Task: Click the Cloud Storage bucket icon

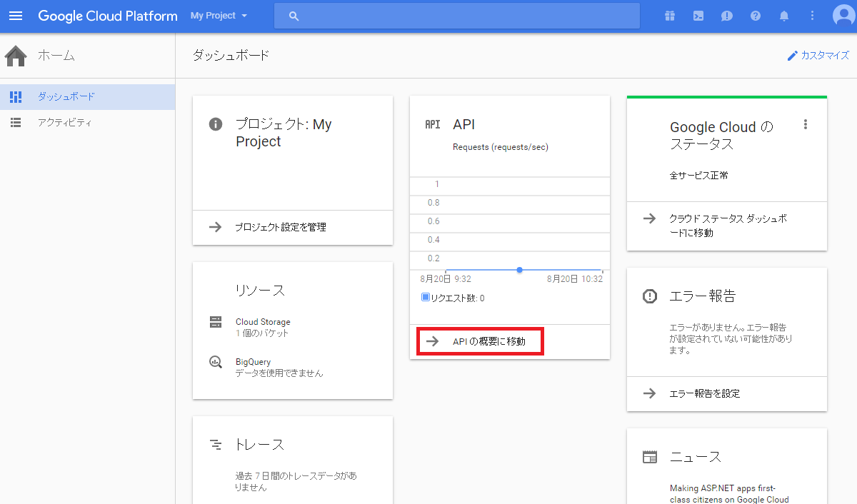Action: tap(216, 322)
